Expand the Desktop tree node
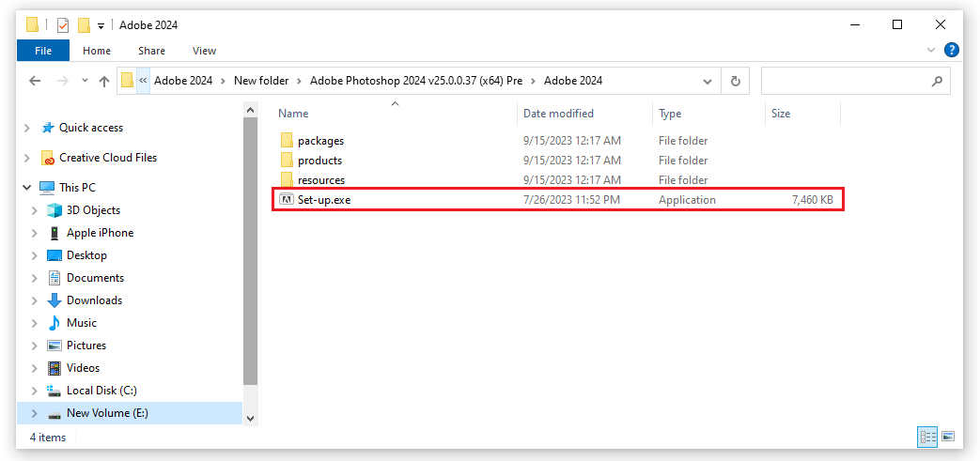Screen dimensions: 980x461 pyautogui.click(x=35, y=255)
